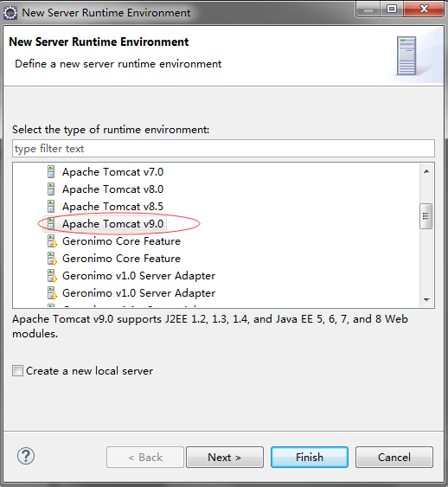Screen dimensions: 448x487
Task: Click the type filter text field
Action: (223, 149)
